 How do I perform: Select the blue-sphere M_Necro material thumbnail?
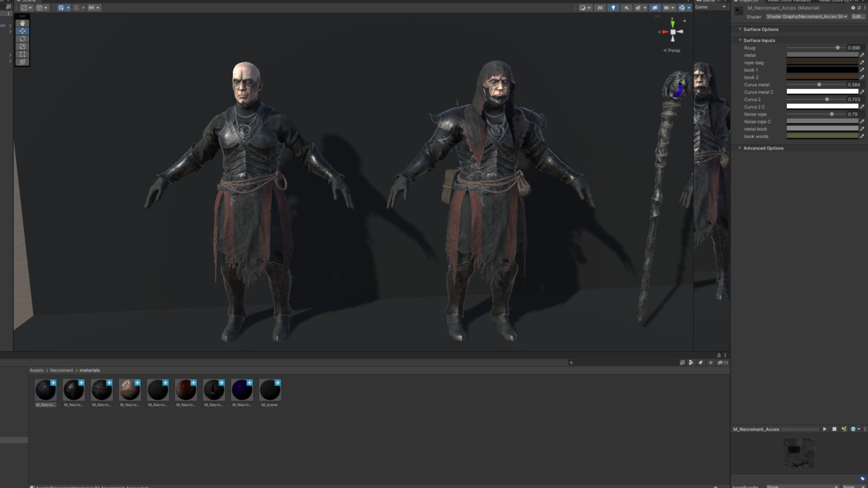point(242,390)
